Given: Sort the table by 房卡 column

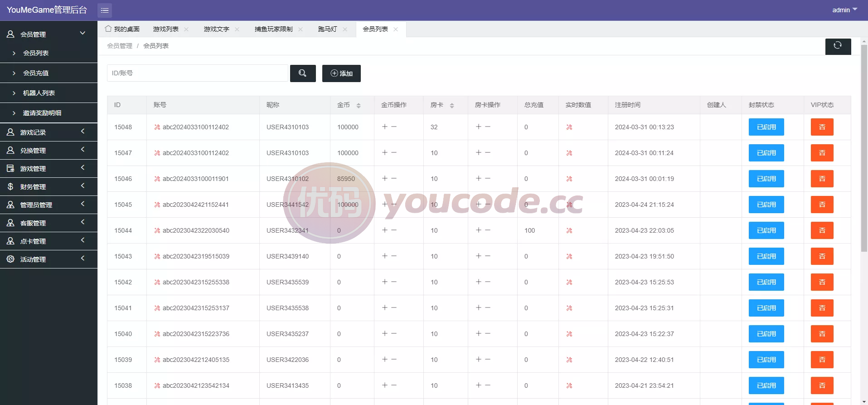Looking at the screenshot, I should [x=452, y=105].
